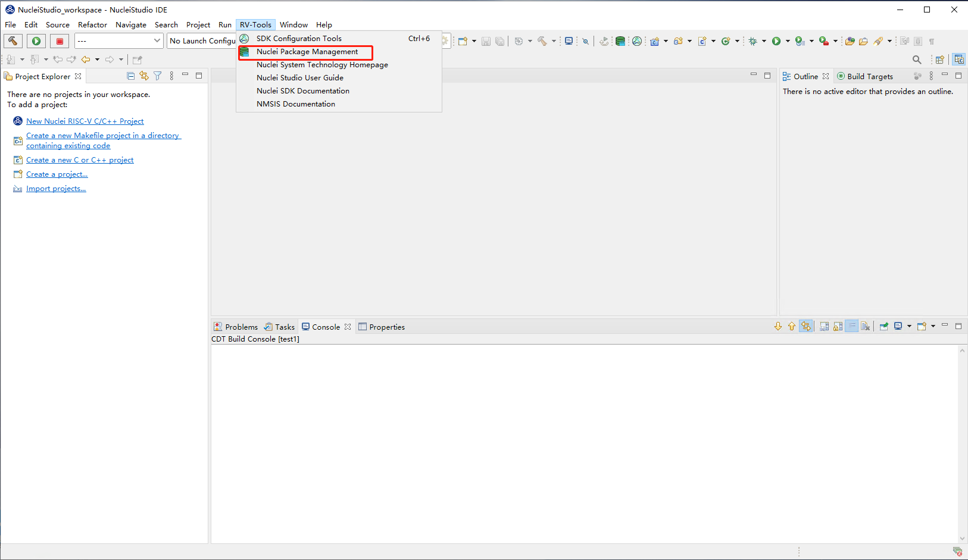Expand the Display Selected Console dropdown arrow
This screenshot has width=968, height=560.
[x=909, y=326]
